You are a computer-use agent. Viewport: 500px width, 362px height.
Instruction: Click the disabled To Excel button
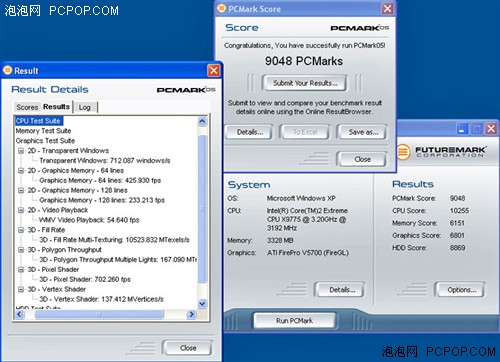click(305, 132)
